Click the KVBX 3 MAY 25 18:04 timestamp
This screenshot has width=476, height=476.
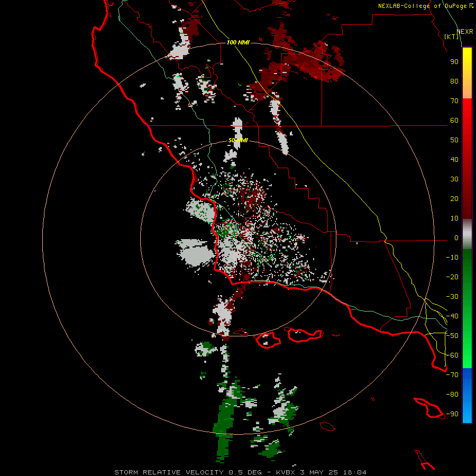tap(321, 472)
